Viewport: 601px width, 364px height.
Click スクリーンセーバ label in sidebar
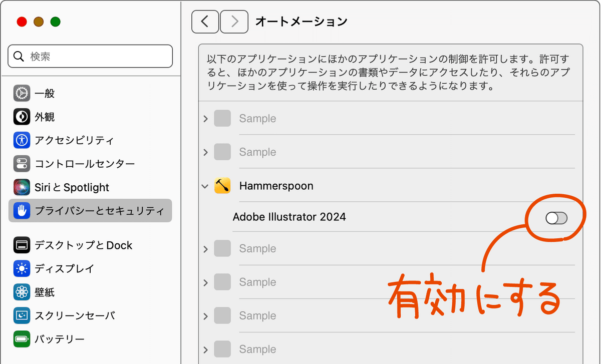75,316
